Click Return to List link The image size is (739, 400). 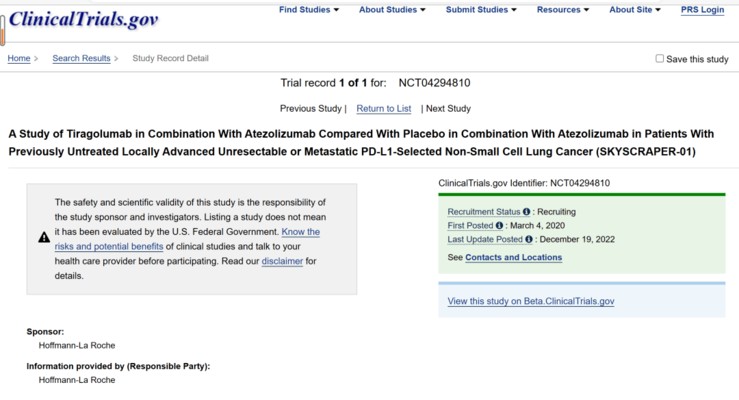(384, 109)
